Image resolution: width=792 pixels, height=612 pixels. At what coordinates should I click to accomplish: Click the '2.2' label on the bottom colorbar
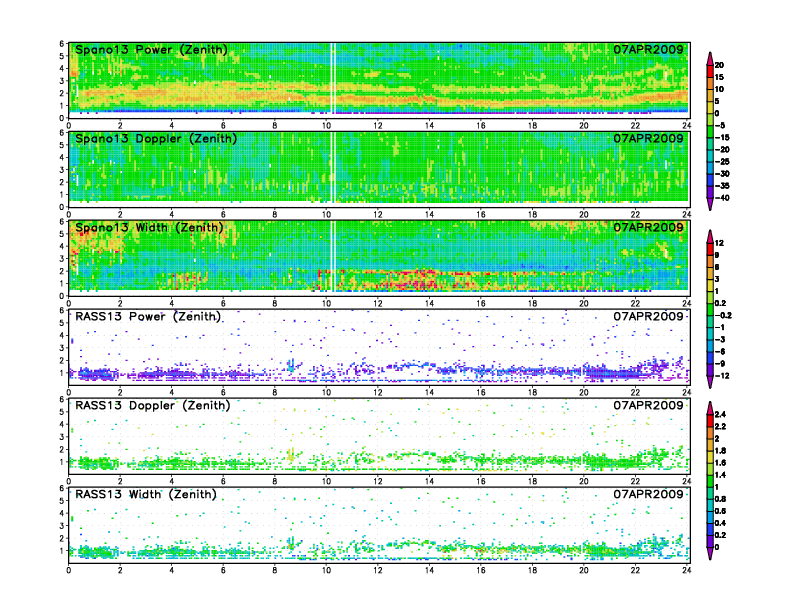point(720,426)
